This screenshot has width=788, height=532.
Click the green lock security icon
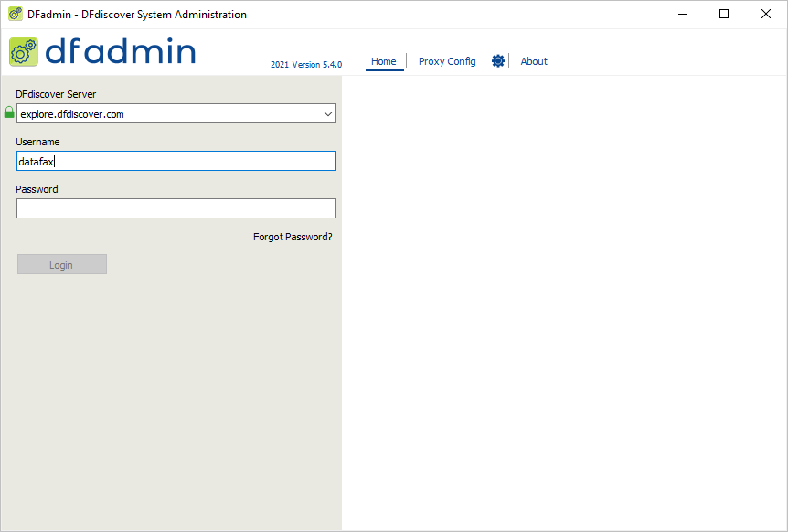[x=9, y=112]
